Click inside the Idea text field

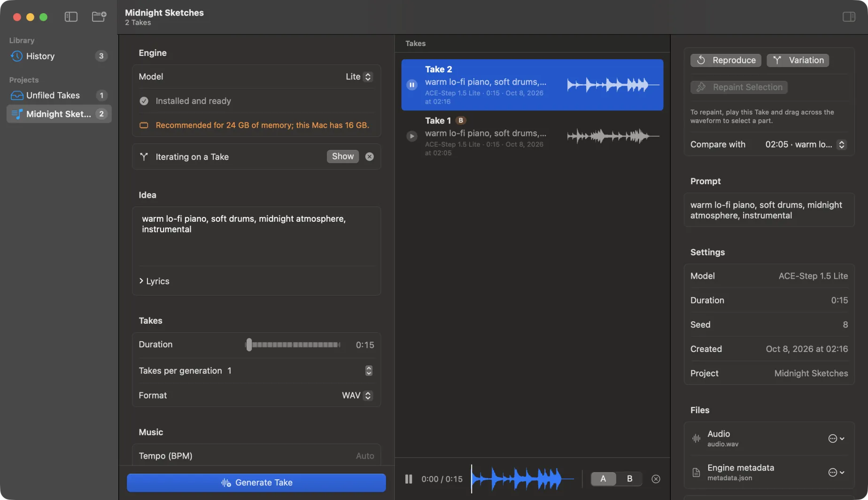pyautogui.click(x=256, y=236)
